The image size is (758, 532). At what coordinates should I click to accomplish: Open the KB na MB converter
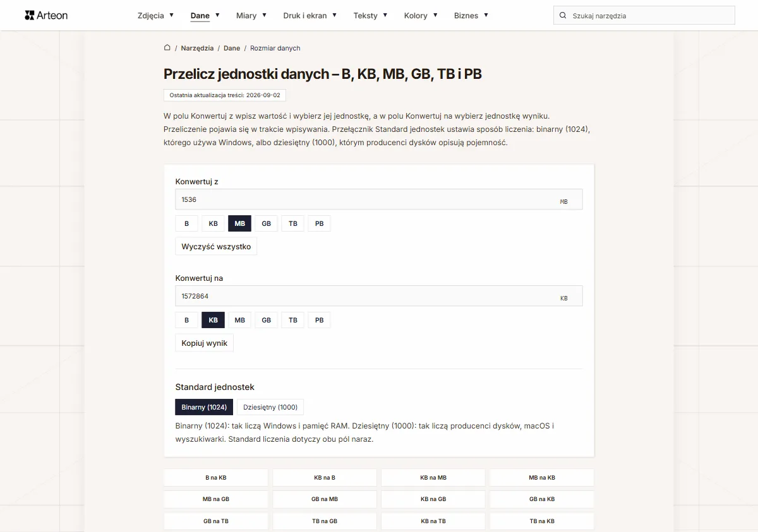tap(433, 478)
